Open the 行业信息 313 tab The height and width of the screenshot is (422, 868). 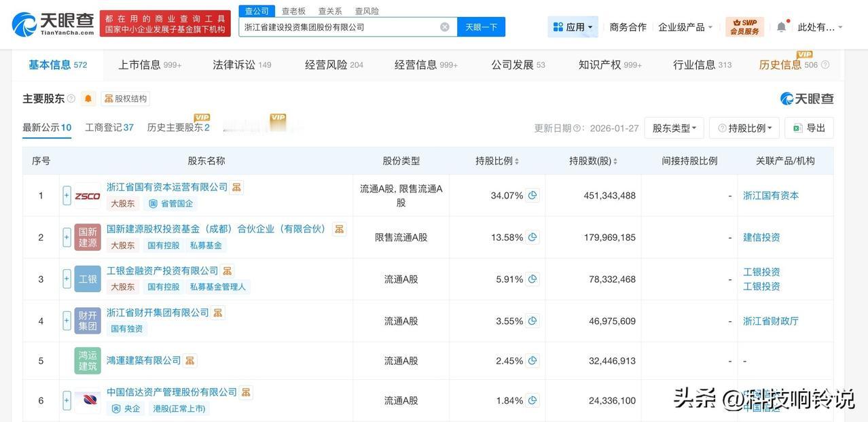coord(702,65)
